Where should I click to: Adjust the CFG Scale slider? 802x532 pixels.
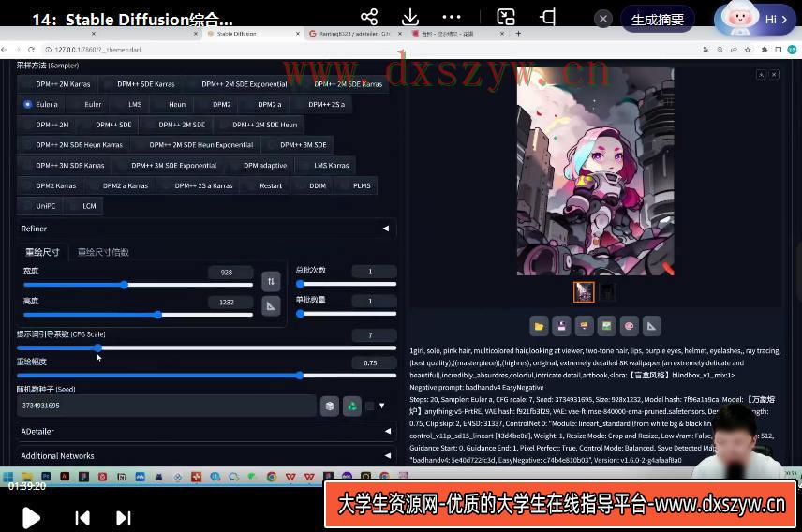click(206, 347)
